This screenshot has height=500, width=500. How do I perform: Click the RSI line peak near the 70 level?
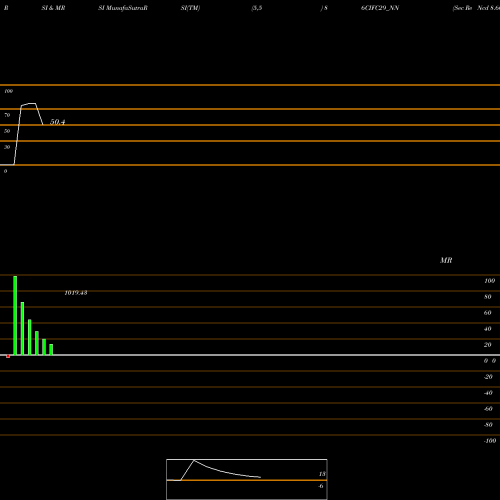pos(32,104)
